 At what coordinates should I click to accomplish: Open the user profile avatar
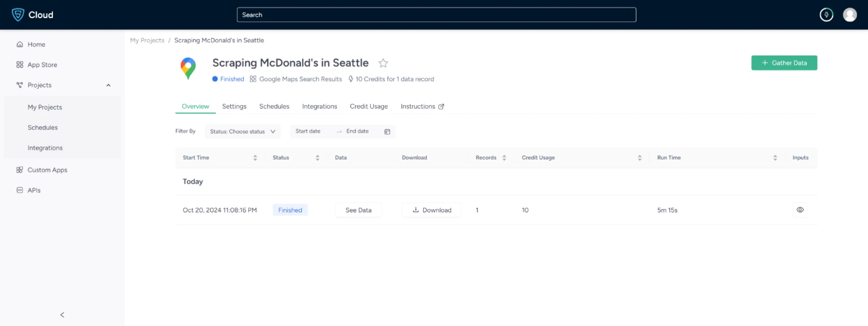pos(850,15)
